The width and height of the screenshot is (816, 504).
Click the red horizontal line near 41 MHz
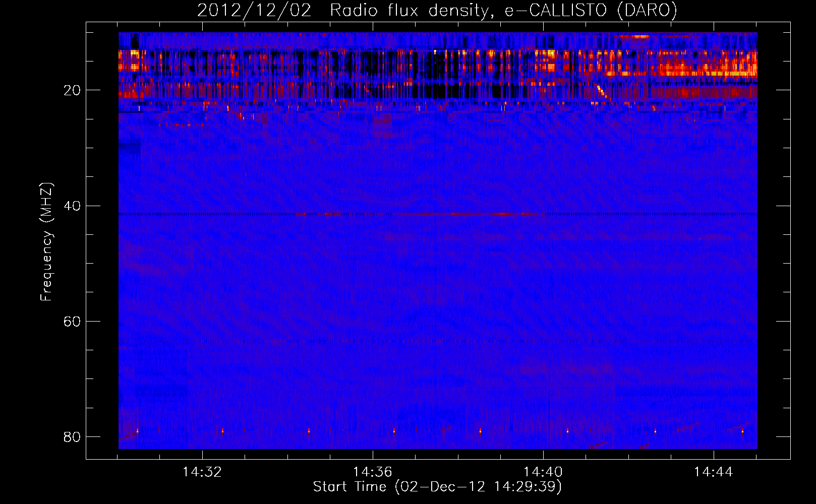419,214
